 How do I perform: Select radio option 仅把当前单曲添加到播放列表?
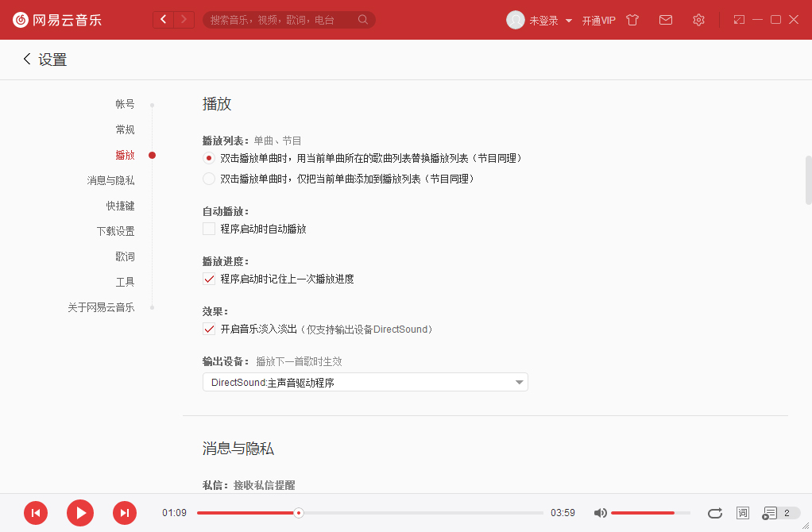(x=208, y=179)
